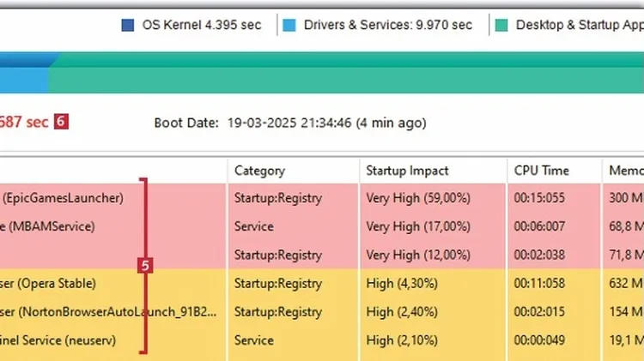Click the red number 5 bracket marker
This screenshot has height=361, width=644.
tap(145, 267)
